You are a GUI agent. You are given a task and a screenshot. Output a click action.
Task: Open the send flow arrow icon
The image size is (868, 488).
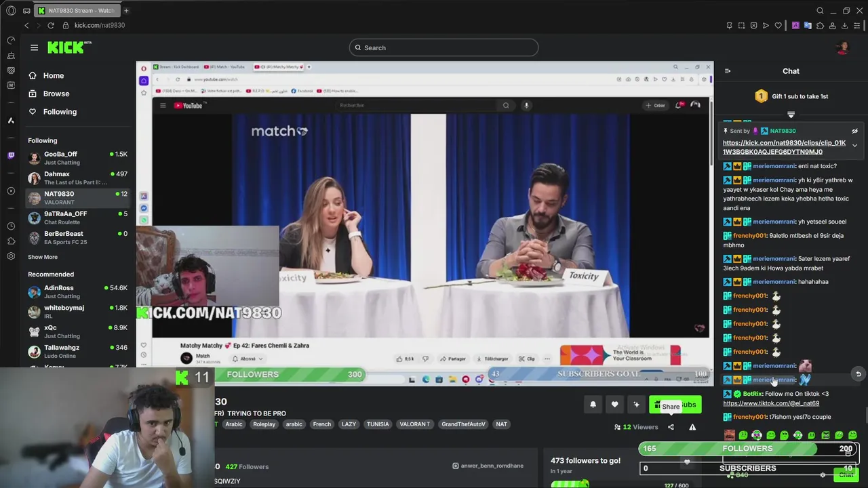click(x=766, y=26)
